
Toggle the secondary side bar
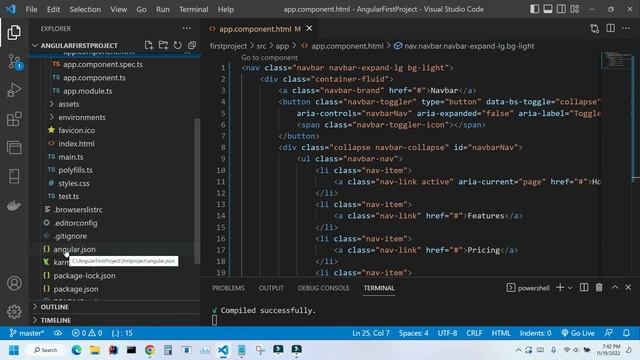pyautogui.click(x=561, y=9)
